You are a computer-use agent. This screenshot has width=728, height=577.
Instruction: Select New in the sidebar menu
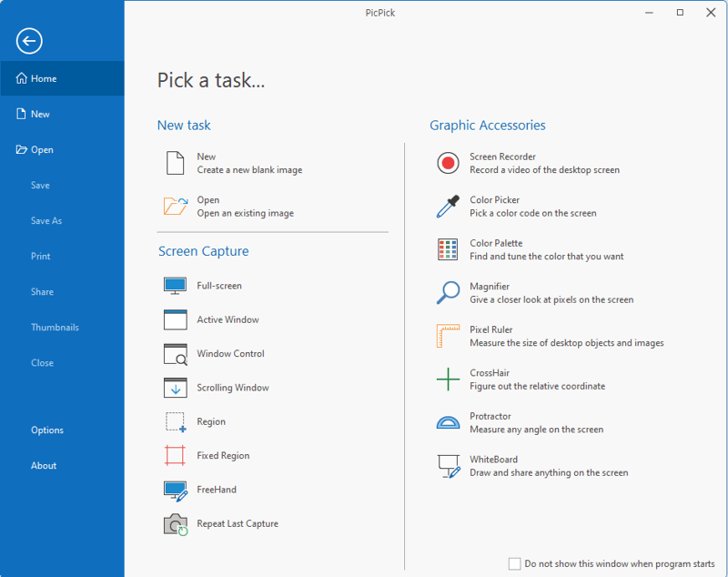point(62,114)
